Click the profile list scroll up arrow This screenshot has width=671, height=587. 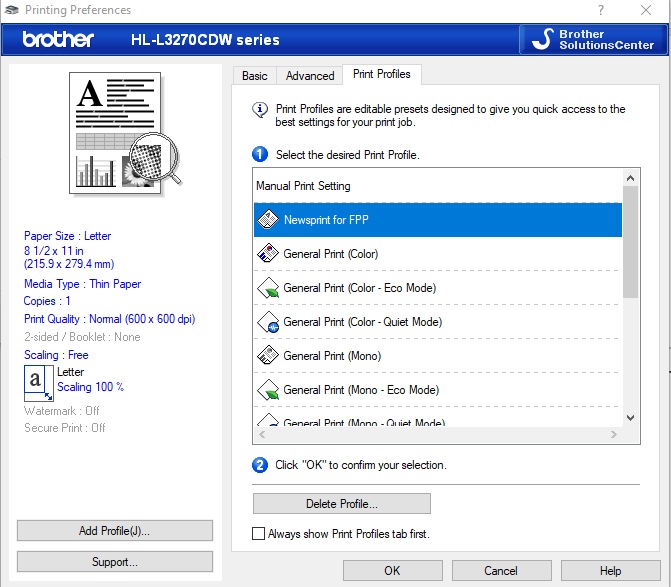click(x=630, y=178)
